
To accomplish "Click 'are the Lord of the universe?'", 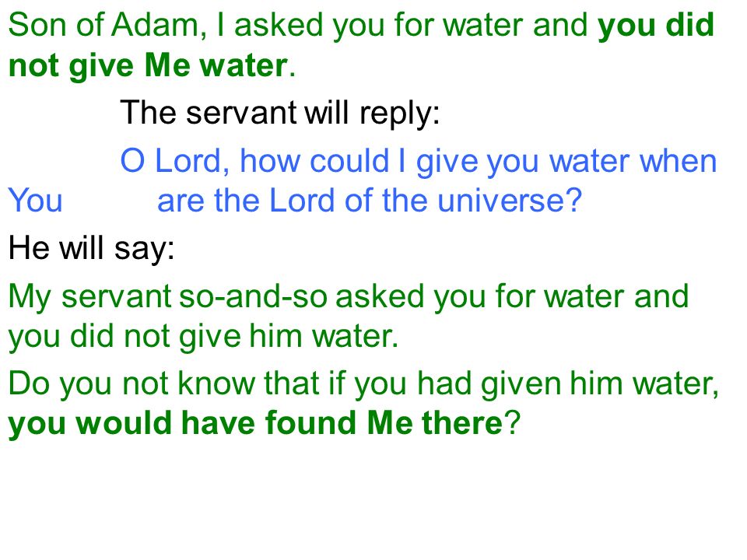I will 370,201.
